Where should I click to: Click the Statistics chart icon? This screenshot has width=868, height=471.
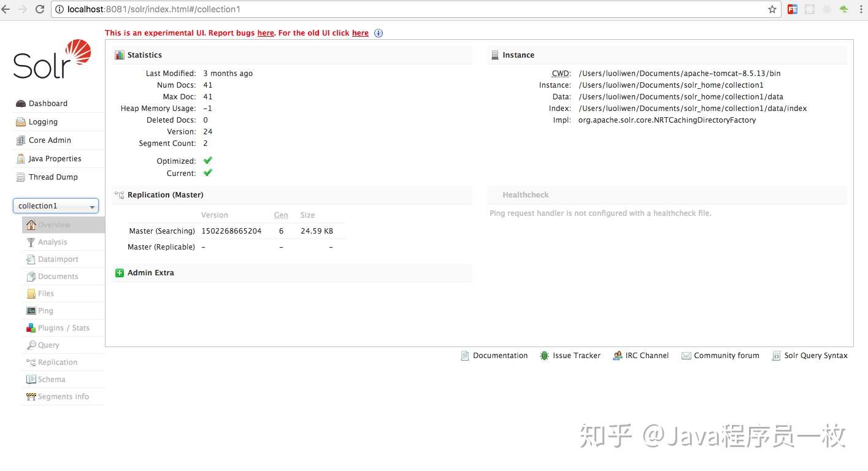(x=120, y=55)
